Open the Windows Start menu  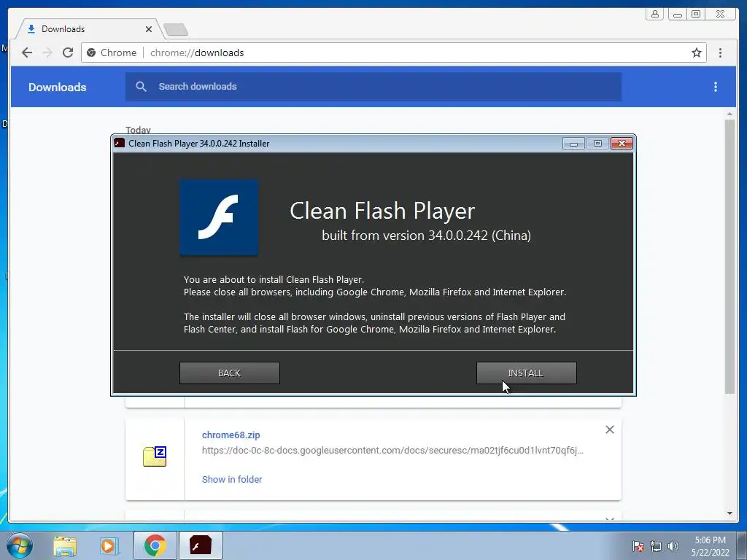pyautogui.click(x=19, y=545)
